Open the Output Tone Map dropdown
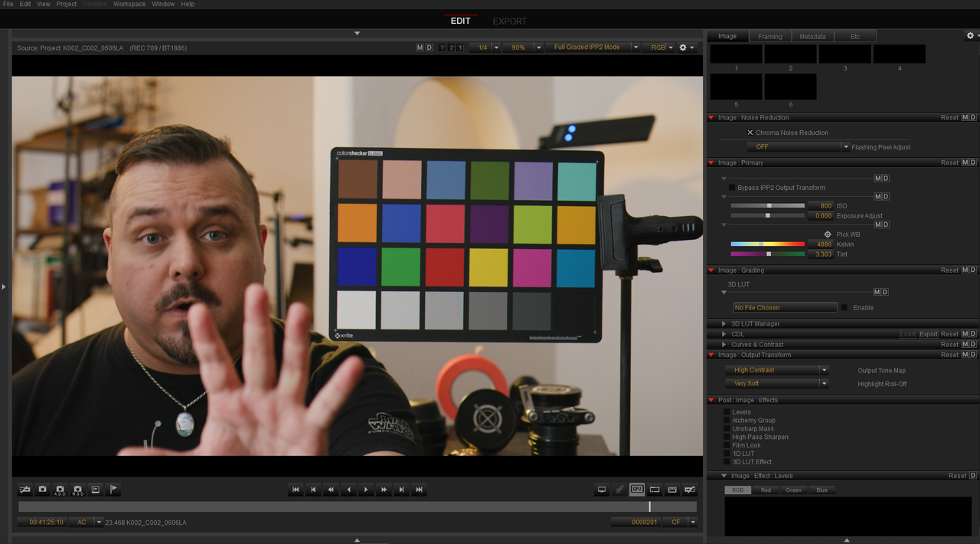Image resolution: width=980 pixels, height=544 pixels. point(776,370)
